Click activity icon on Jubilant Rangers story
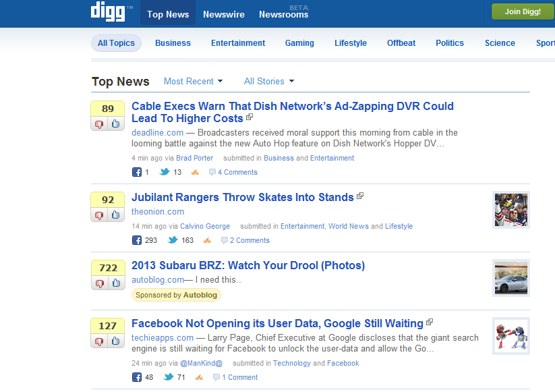 [x=208, y=240]
